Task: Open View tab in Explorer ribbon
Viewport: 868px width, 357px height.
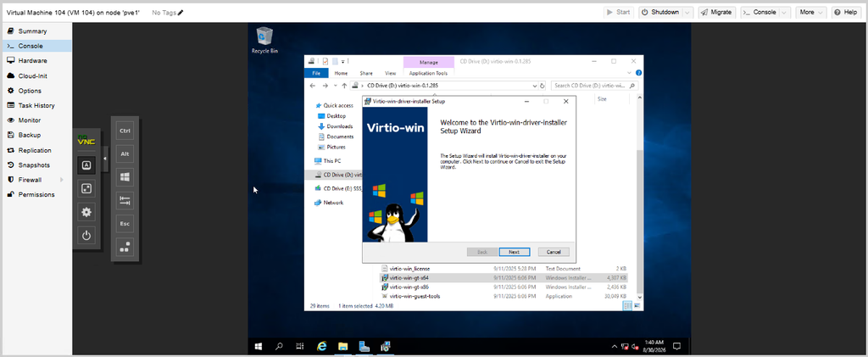Action: coord(390,73)
